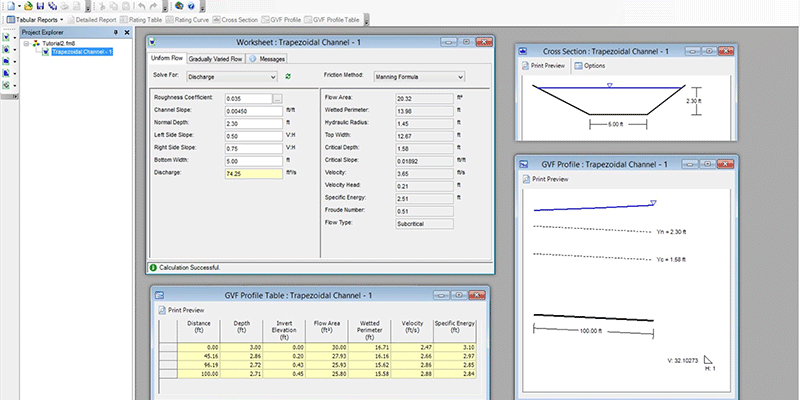Select Trapezoidal Channel - 1 in Project Explorer
This screenshot has height=400, width=800.
pos(81,52)
